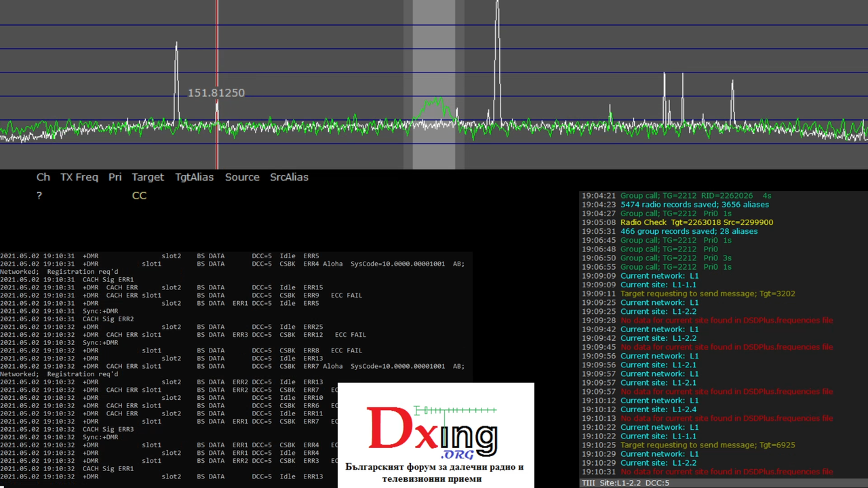
Task: Click the "Target" column header
Action: pos(148,177)
